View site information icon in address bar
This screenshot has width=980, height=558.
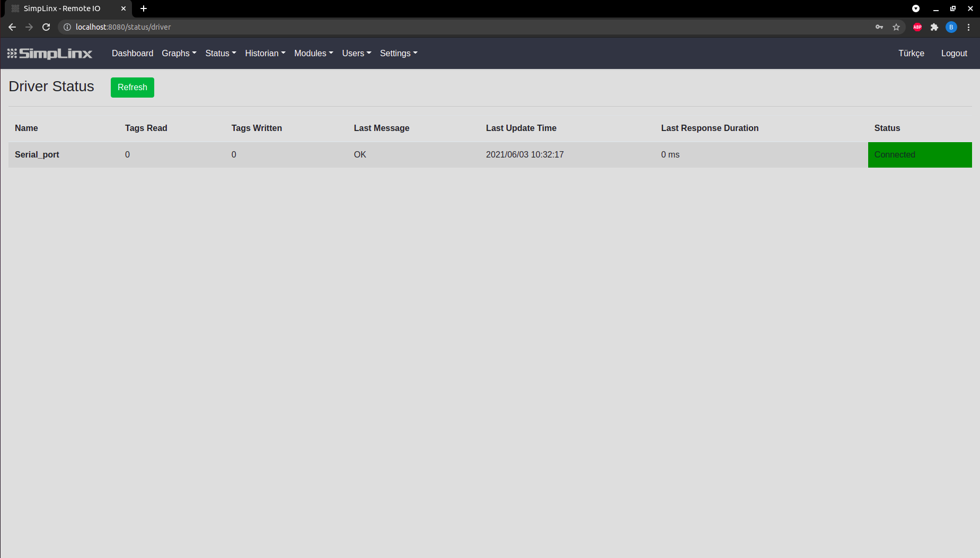point(67,27)
